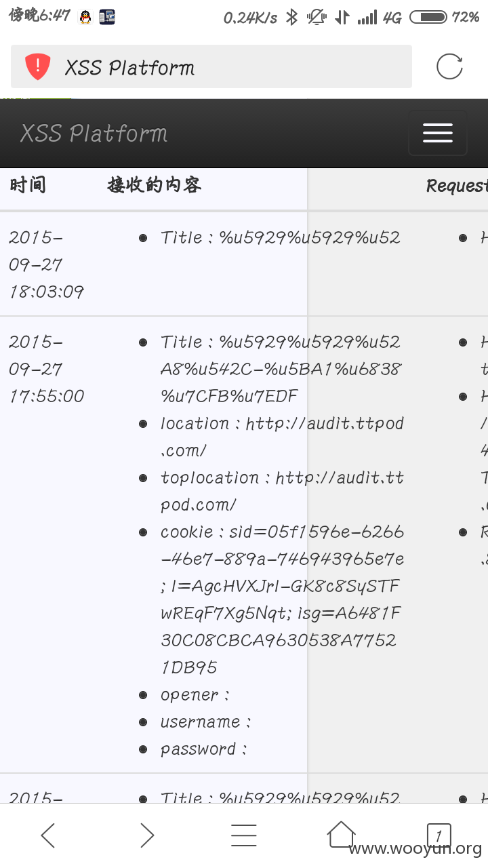Viewport: 488px width, 868px height.
Task: Open the tab switcher showing 1
Action: point(439,835)
